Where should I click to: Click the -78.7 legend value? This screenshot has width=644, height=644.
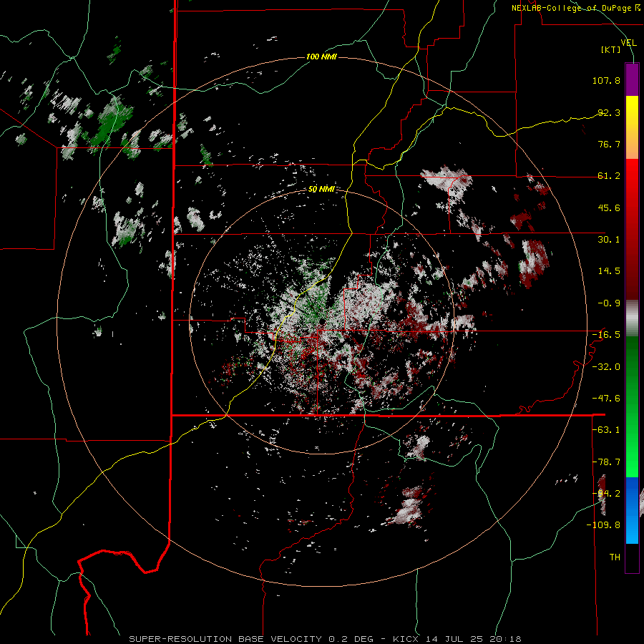pos(606,462)
